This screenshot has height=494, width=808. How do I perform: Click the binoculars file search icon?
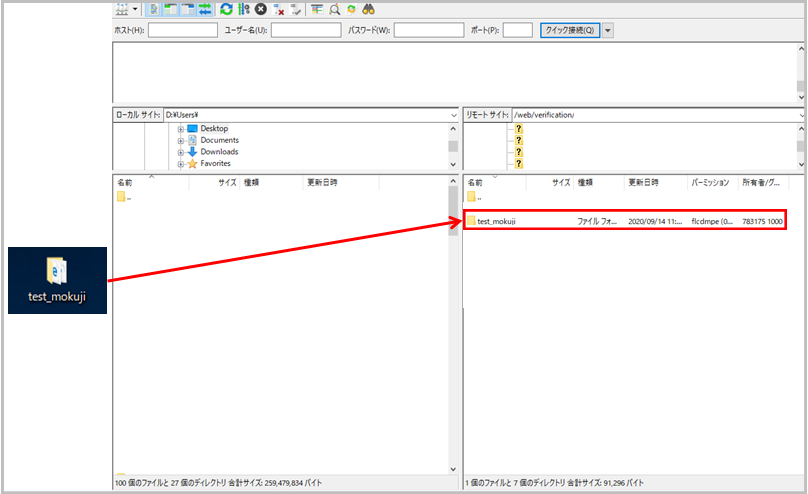coord(368,9)
